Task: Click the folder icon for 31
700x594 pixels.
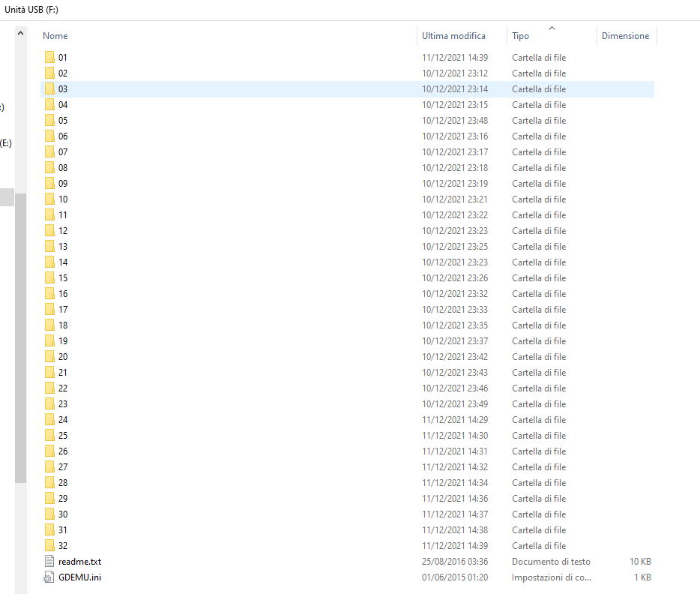Action: [x=49, y=529]
